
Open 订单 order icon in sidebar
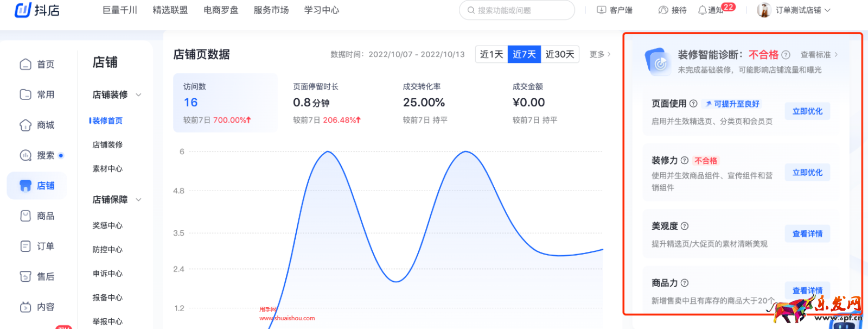[x=25, y=246]
